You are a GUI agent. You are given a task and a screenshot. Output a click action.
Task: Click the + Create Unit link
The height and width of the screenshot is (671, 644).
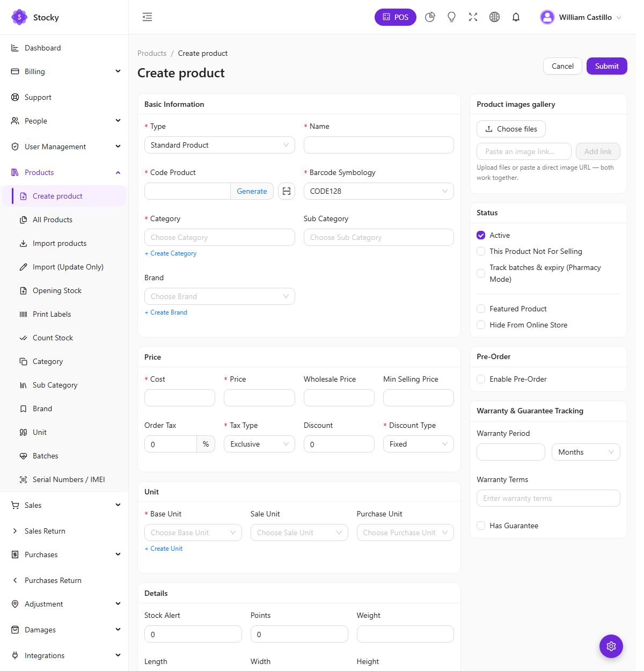pyautogui.click(x=164, y=549)
